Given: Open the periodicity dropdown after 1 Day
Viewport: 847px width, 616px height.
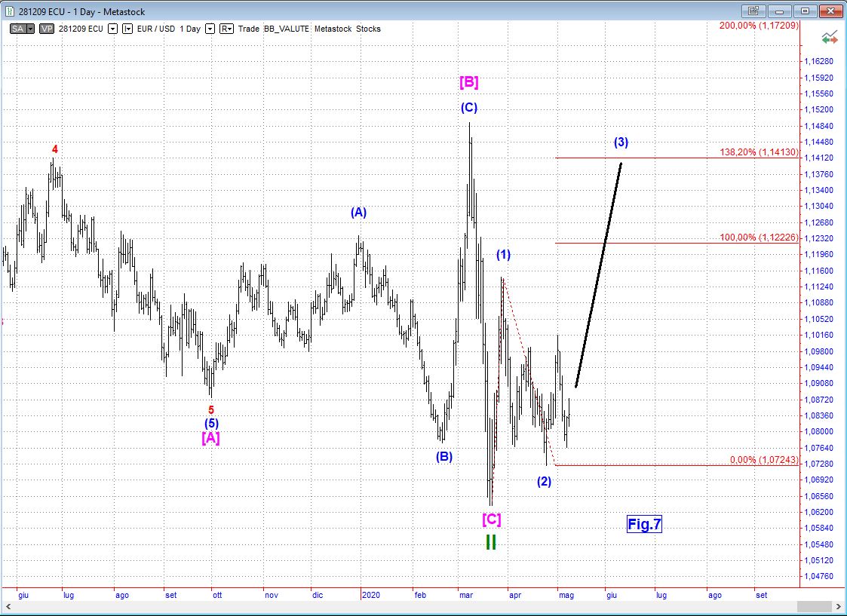Looking at the screenshot, I should pyautogui.click(x=210, y=29).
